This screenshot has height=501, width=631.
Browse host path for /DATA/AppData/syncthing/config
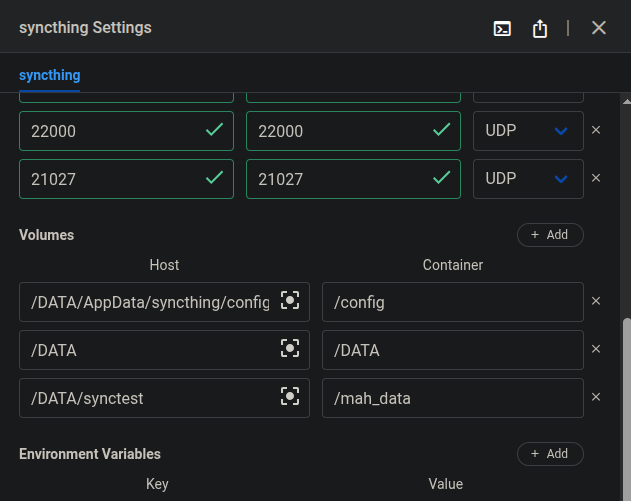point(290,300)
